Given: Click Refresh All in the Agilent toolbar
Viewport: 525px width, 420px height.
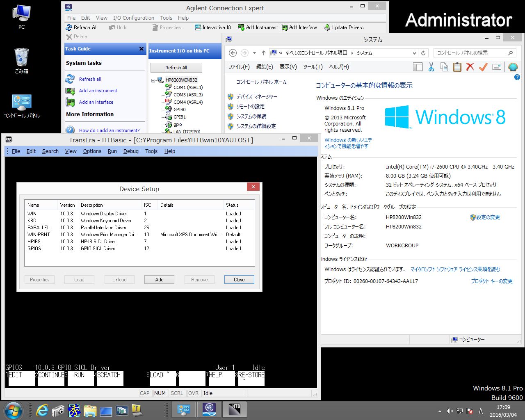Looking at the screenshot, I should (x=82, y=27).
